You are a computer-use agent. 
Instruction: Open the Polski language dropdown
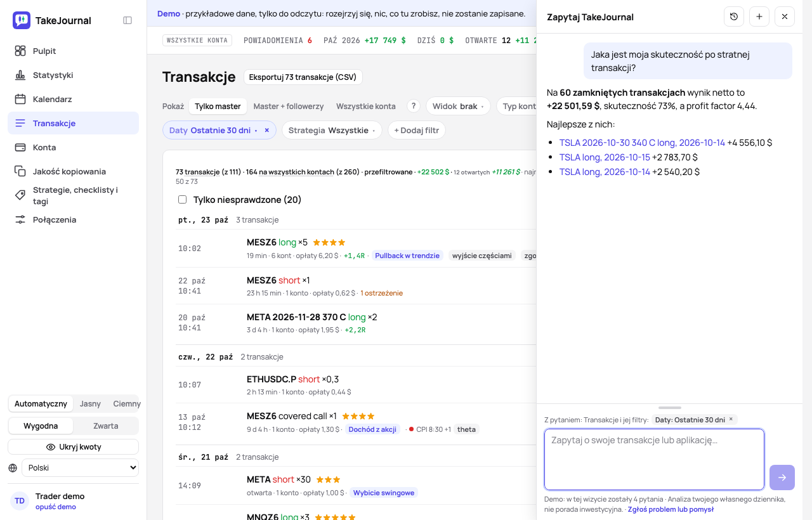(x=80, y=468)
